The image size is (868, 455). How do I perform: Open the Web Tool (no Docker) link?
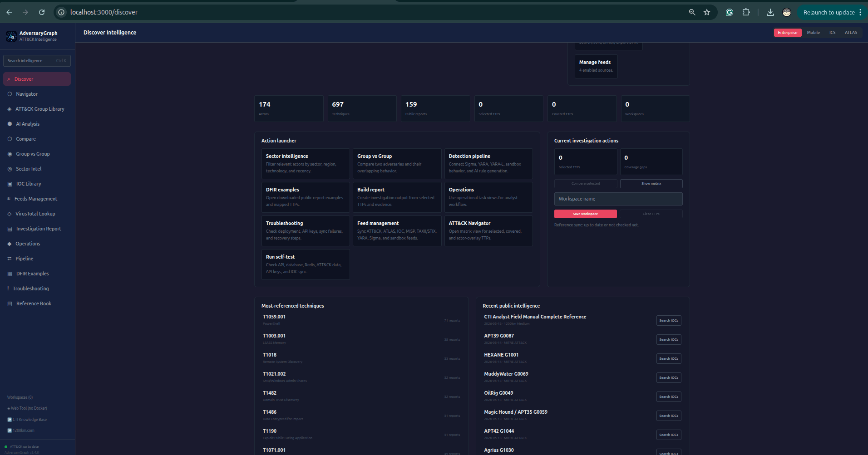click(x=27, y=408)
